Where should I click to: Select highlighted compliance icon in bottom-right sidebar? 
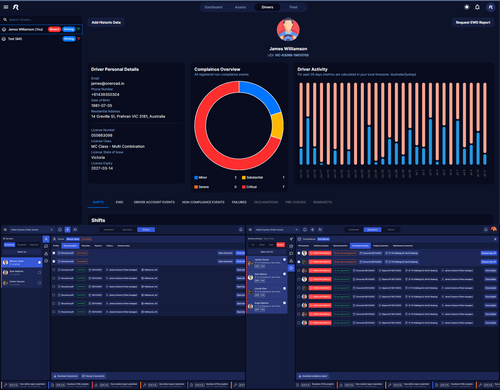coord(291,268)
